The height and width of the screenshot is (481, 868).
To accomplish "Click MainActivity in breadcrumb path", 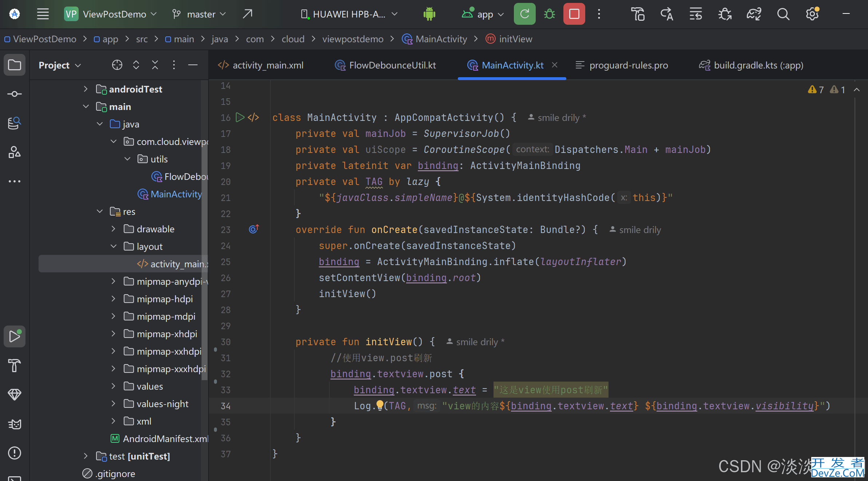I will [434, 39].
